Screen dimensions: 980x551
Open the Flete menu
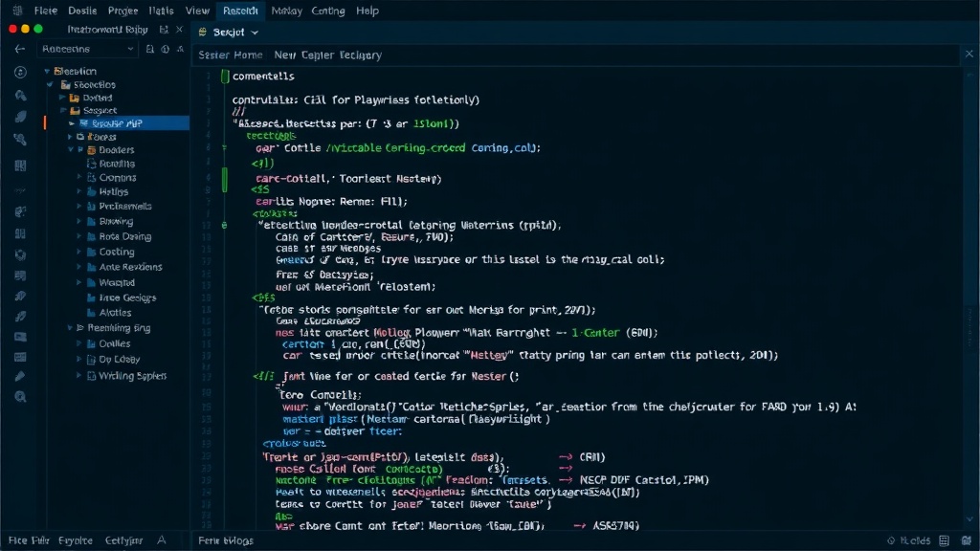46,11
